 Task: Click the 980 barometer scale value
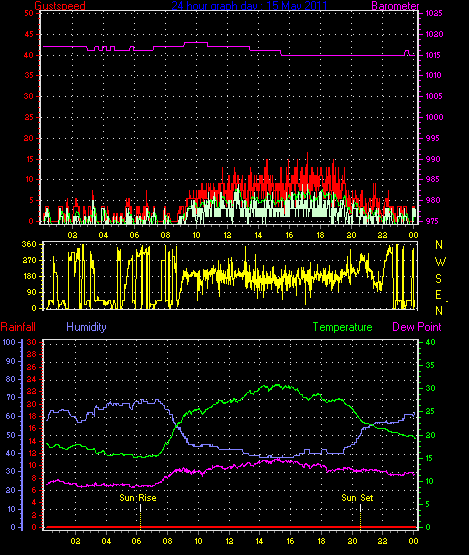tap(433, 200)
